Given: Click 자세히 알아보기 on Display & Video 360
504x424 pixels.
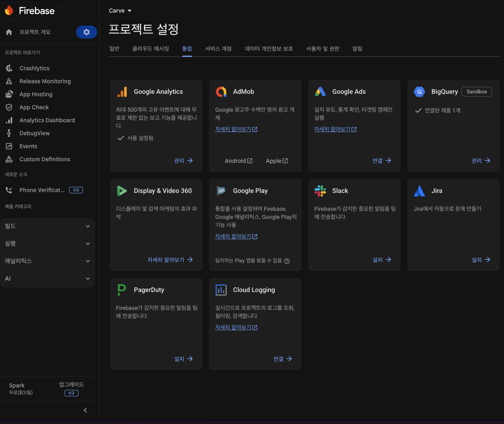Looking at the screenshot, I should (x=170, y=260).
